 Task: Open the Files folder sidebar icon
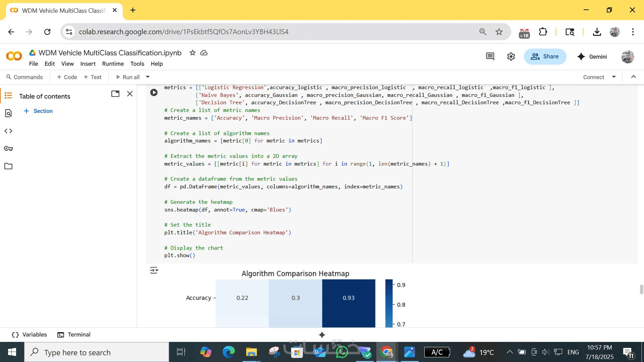click(8, 166)
